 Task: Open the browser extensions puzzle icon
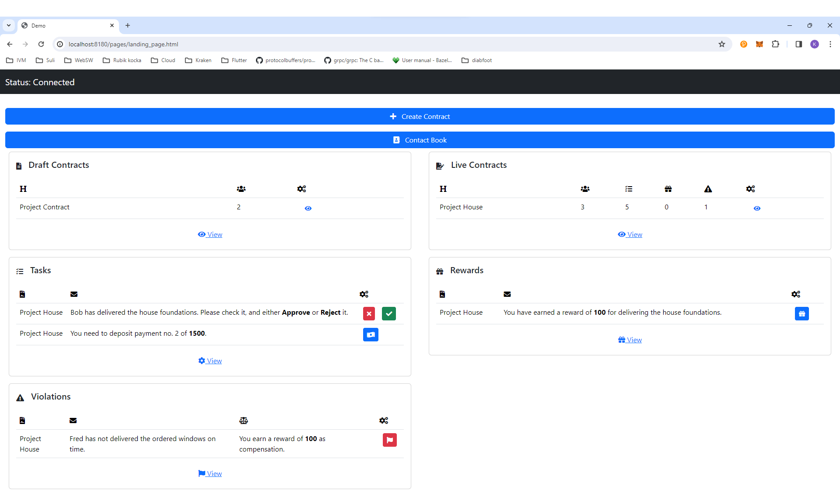click(775, 44)
